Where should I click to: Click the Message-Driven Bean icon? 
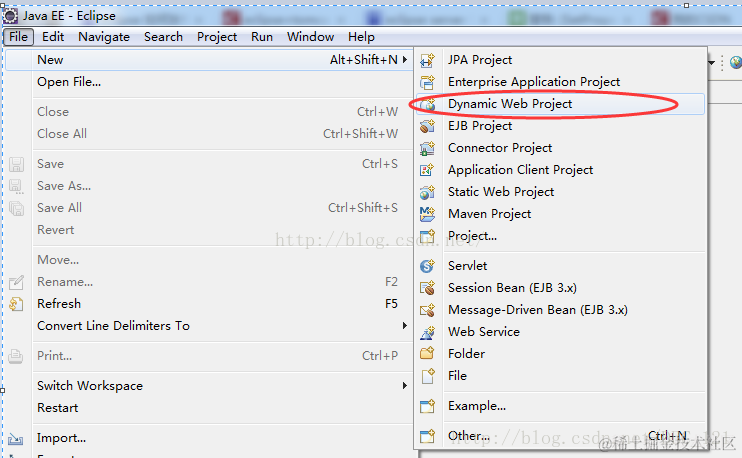click(x=427, y=310)
